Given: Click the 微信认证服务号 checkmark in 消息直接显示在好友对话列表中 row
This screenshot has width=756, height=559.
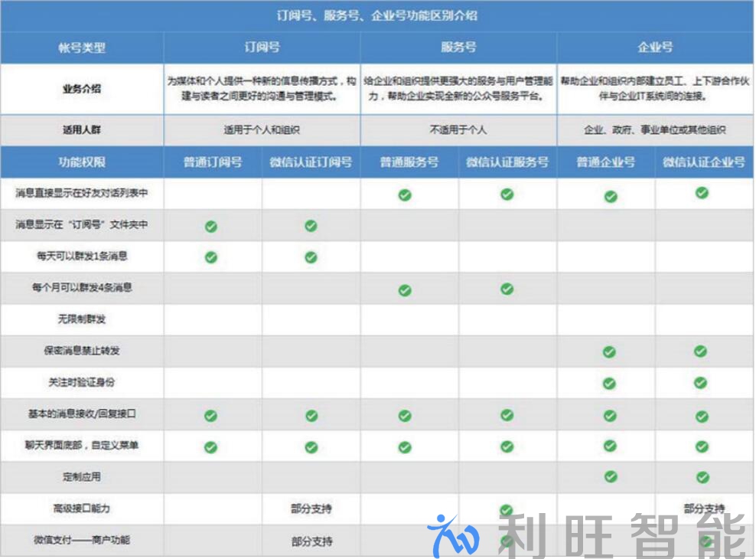Looking at the screenshot, I should tap(507, 194).
